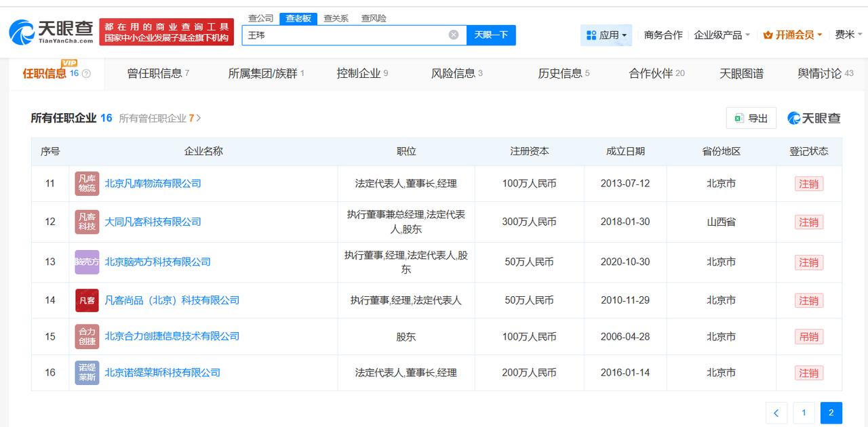Open 凡客尚品（北京）科技有限公司 link
The image size is (868, 427).
tap(172, 300)
